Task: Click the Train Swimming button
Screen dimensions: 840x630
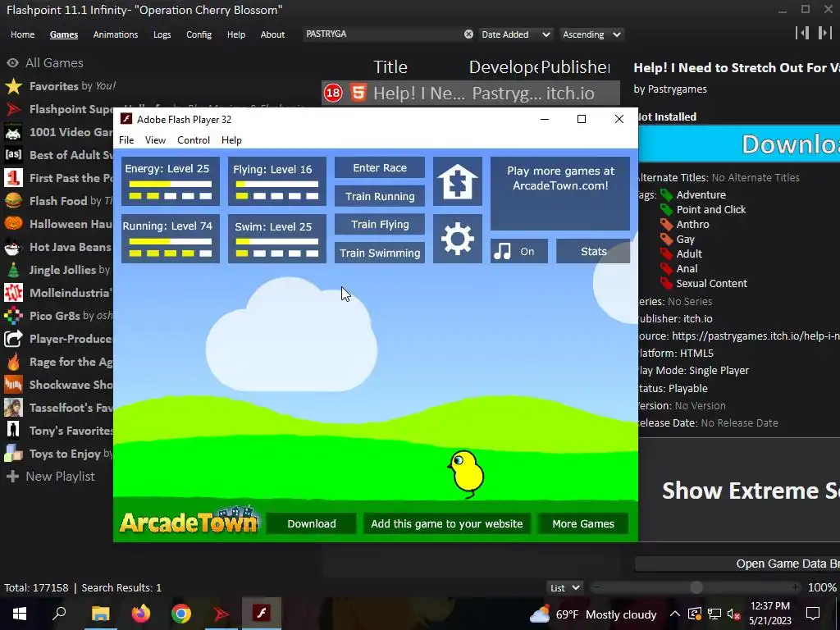Action: coord(380,253)
